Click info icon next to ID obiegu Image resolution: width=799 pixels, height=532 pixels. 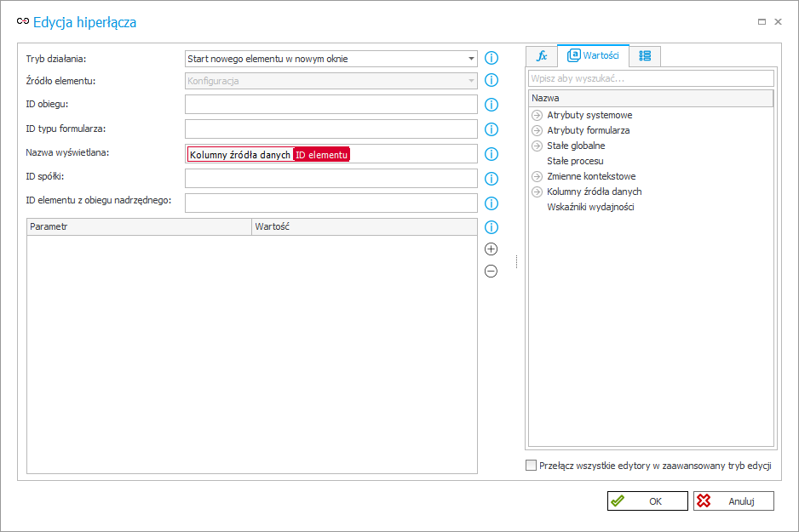[x=491, y=105]
